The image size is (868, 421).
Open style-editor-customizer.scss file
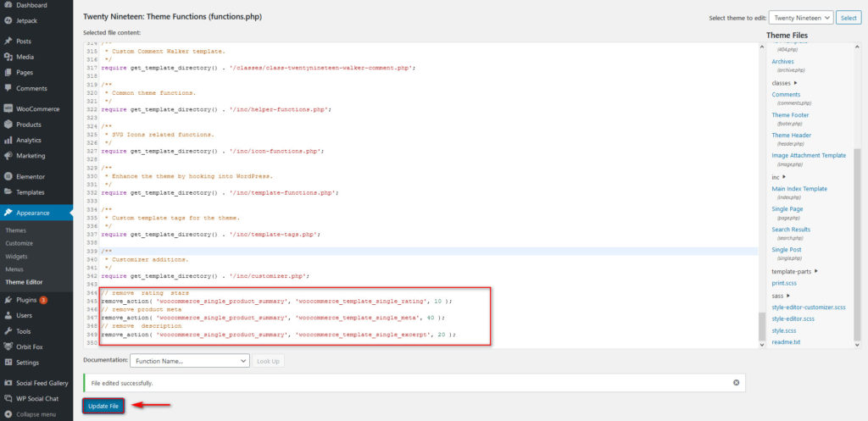pos(809,307)
